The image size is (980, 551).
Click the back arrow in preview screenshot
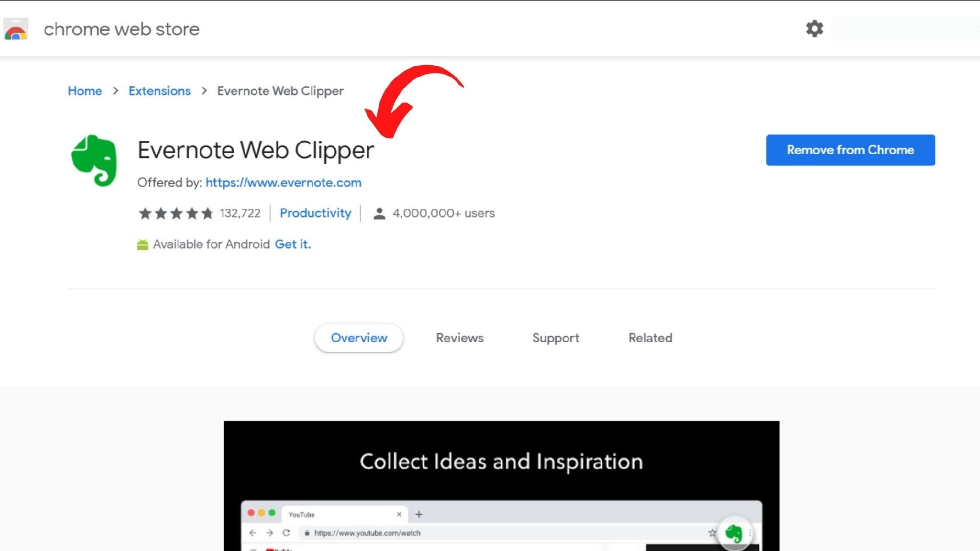[x=253, y=533]
